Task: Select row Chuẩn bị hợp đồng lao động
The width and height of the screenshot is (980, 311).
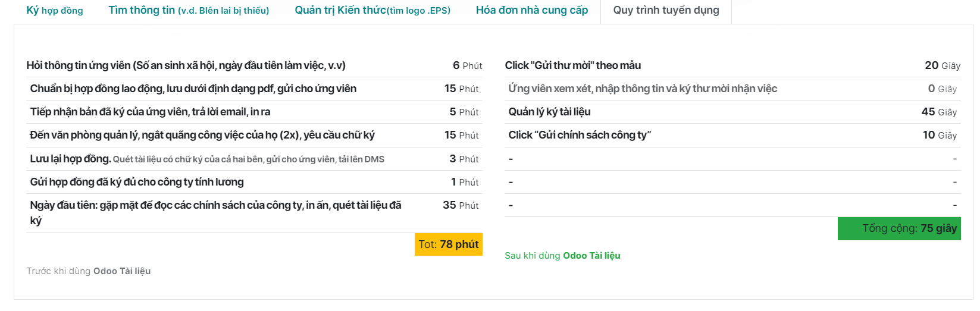Action: 254,89
